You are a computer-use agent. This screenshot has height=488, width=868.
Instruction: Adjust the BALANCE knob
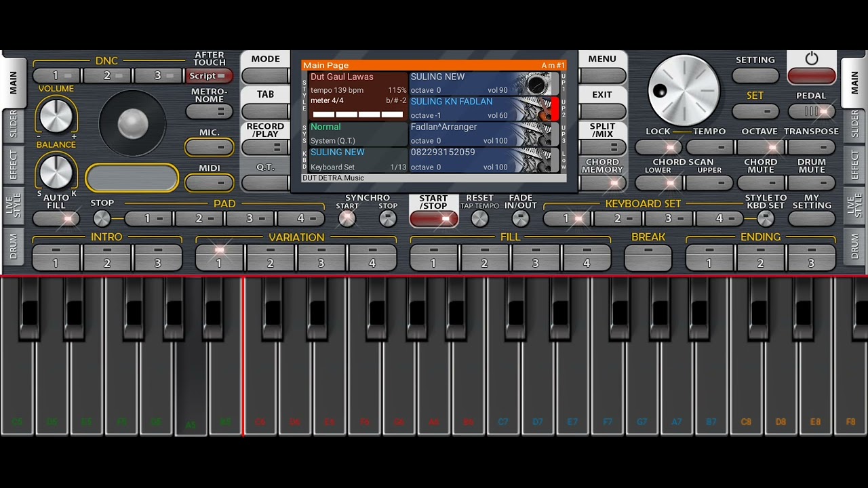click(56, 171)
